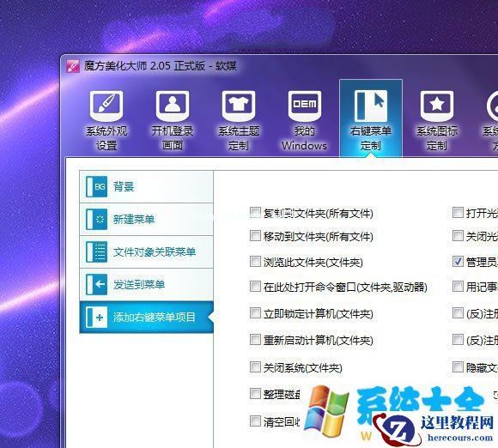This screenshot has height=448, width=498.
Task: Click the list icon beside 文件对象关联菜单
Action: point(96,251)
